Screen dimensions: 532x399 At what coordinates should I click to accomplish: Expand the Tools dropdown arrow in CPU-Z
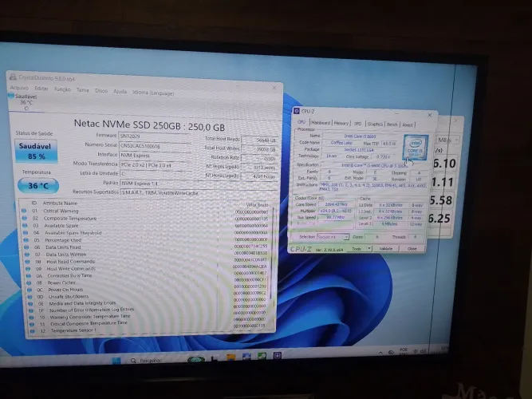(369, 249)
